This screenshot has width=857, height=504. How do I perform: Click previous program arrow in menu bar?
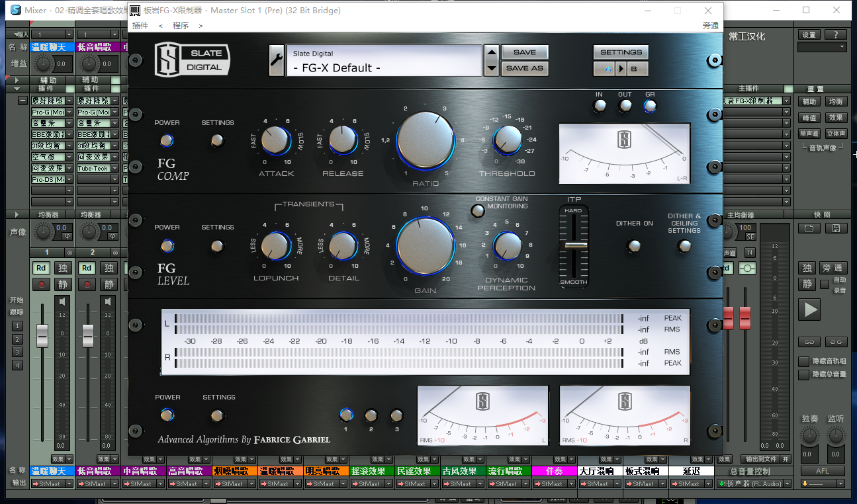[161, 26]
